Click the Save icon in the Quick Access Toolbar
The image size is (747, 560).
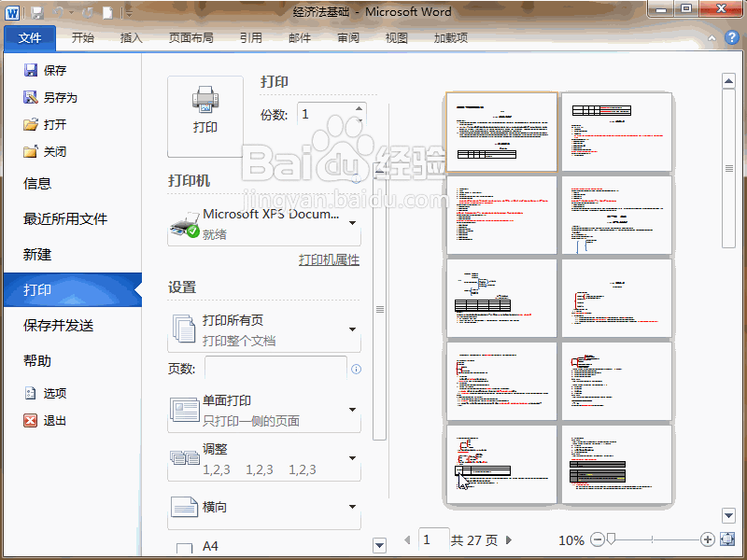pyautogui.click(x=37, y=13)
